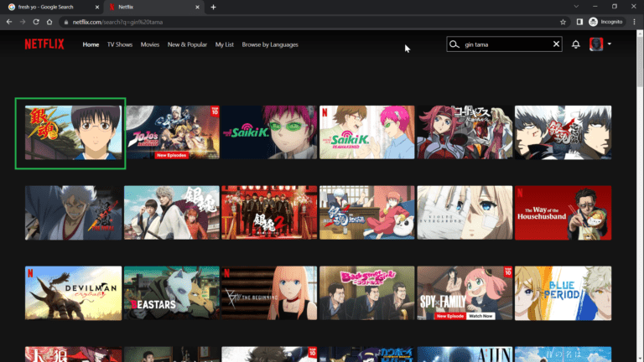Select the Blue Period thumbnail
Screen dimensions: 644x362
coord(563,293)
